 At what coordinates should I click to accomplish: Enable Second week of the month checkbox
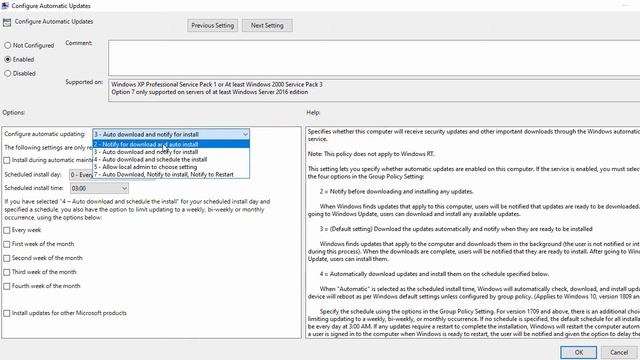point(7,258)
